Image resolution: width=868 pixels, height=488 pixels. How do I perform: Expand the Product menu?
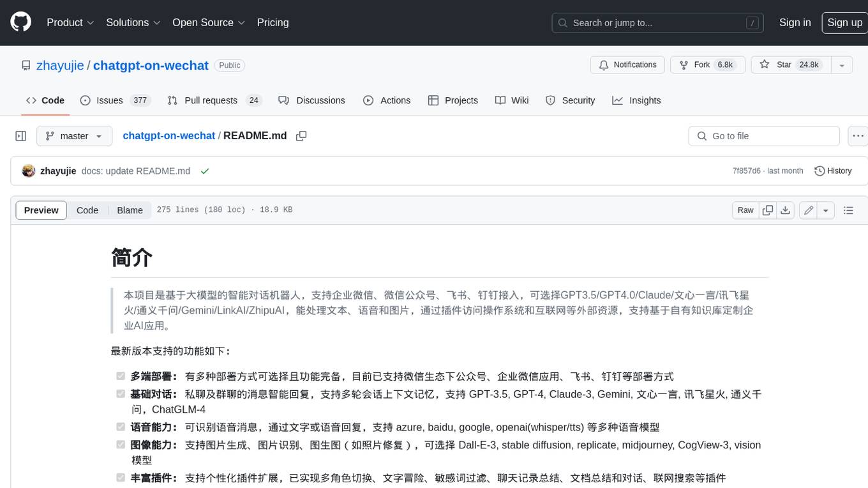[70, 22]
